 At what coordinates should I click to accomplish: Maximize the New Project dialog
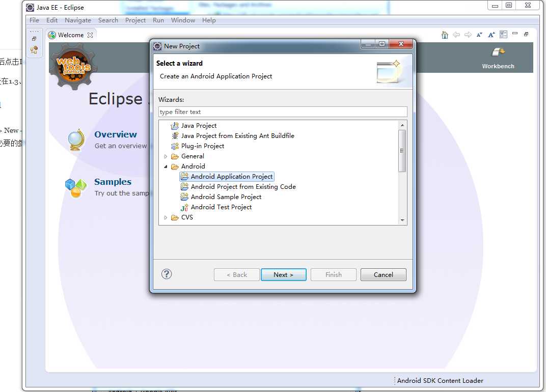click(382, 44)
